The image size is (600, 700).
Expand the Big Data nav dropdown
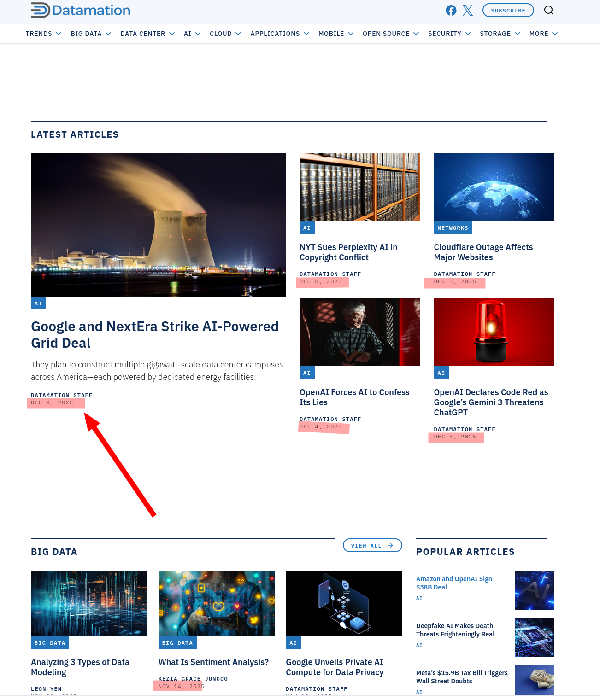(x=91, y=34)
